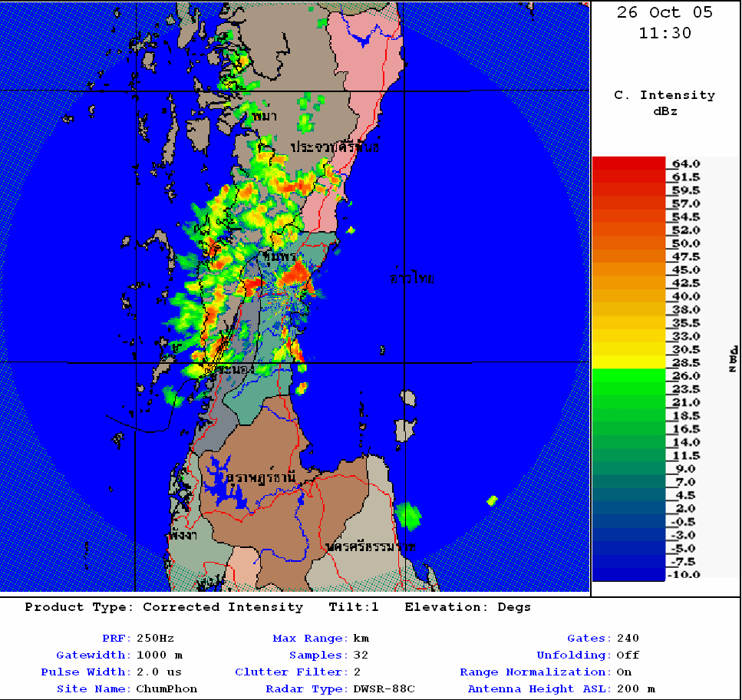Click the Antenna Height ASL 200 m value
This screenshot has width=742, height=700.
click(635, 688)
